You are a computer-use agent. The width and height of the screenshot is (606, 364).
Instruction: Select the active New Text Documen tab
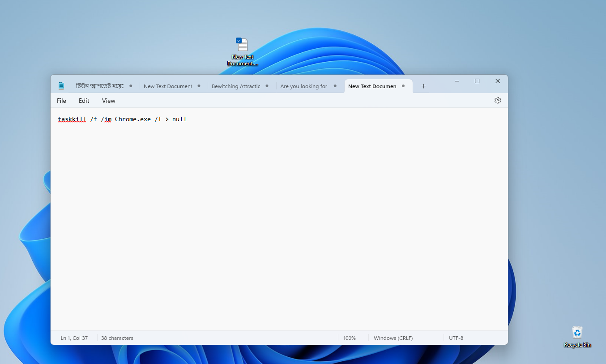coord(372,86)
